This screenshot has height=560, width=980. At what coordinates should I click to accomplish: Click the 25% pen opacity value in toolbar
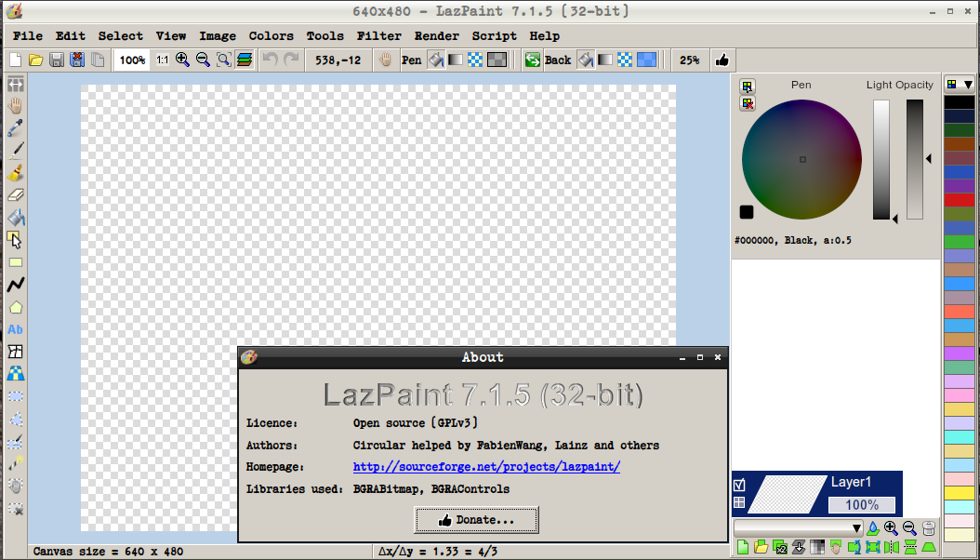690,60
